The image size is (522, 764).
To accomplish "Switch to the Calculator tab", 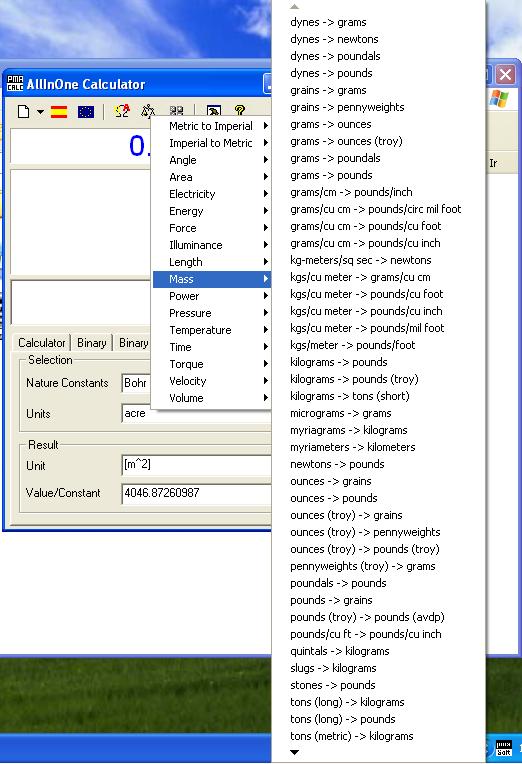I will [41, 343].
